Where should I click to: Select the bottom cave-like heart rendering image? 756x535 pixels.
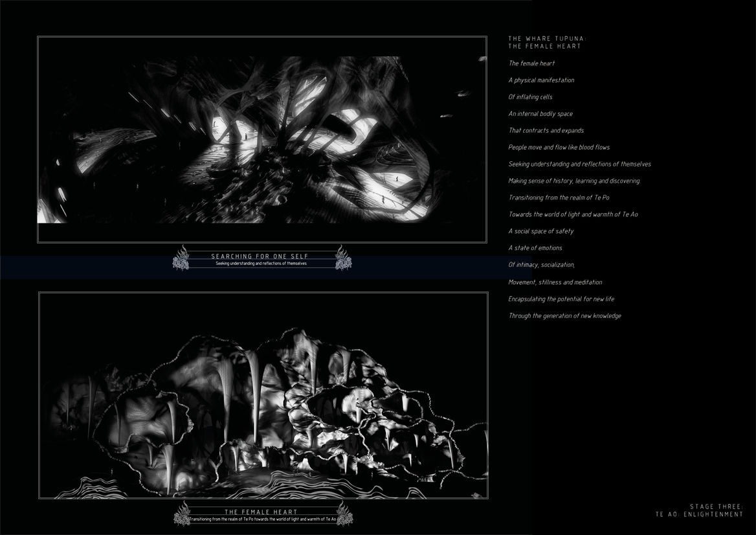point(263,395)
